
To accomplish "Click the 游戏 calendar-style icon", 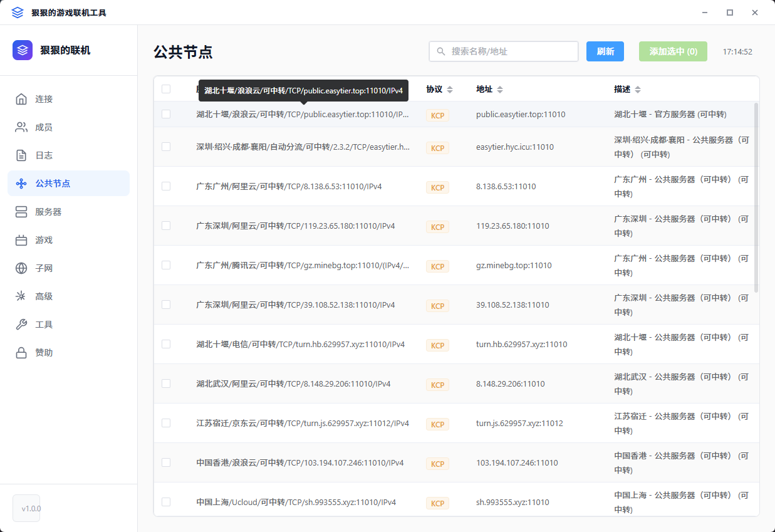I will [21, 240].
